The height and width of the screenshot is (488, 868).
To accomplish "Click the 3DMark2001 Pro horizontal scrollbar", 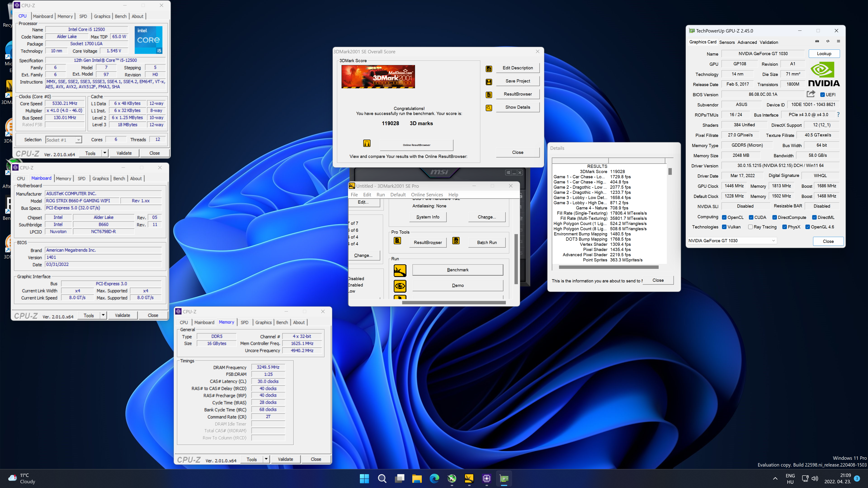I will (x=453, y=303).
